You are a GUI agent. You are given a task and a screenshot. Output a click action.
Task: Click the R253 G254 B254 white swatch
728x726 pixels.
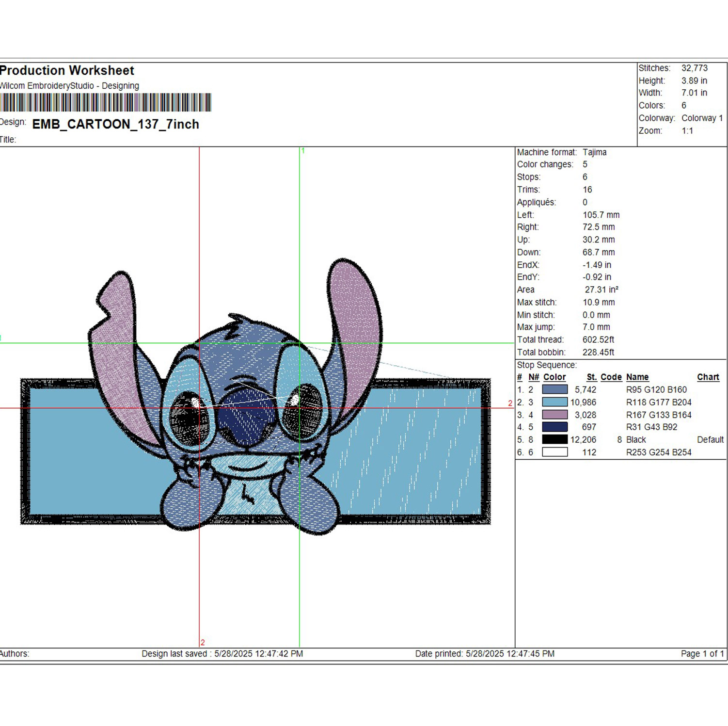554,452
